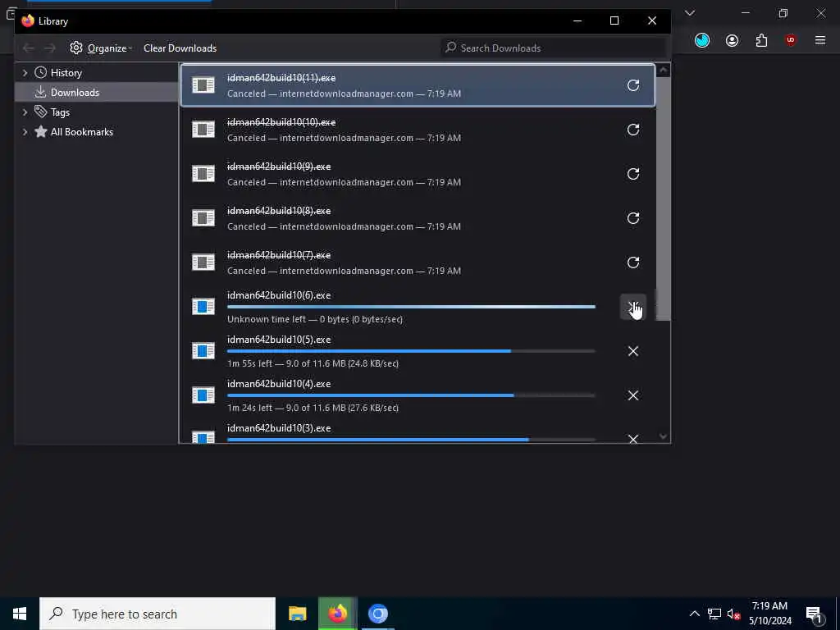
Task: Cancel download of idman642build10(4).exe
Action: pos(632,395)
